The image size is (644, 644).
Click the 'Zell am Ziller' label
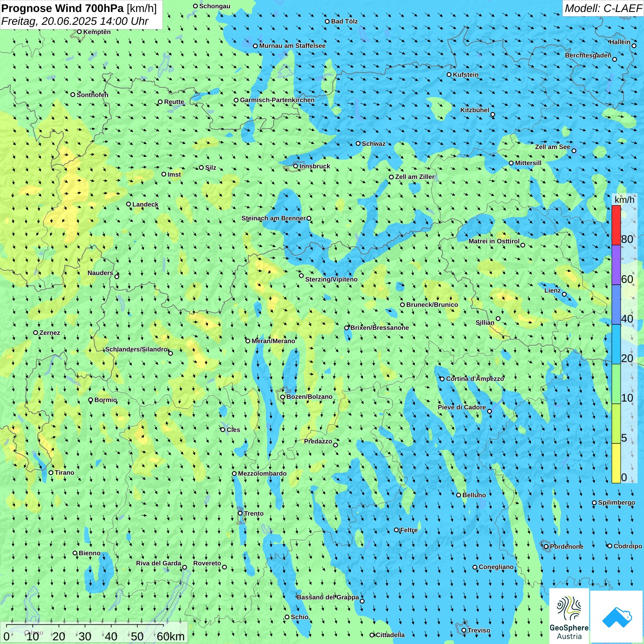pyautogui.click(x=415, y=177)
